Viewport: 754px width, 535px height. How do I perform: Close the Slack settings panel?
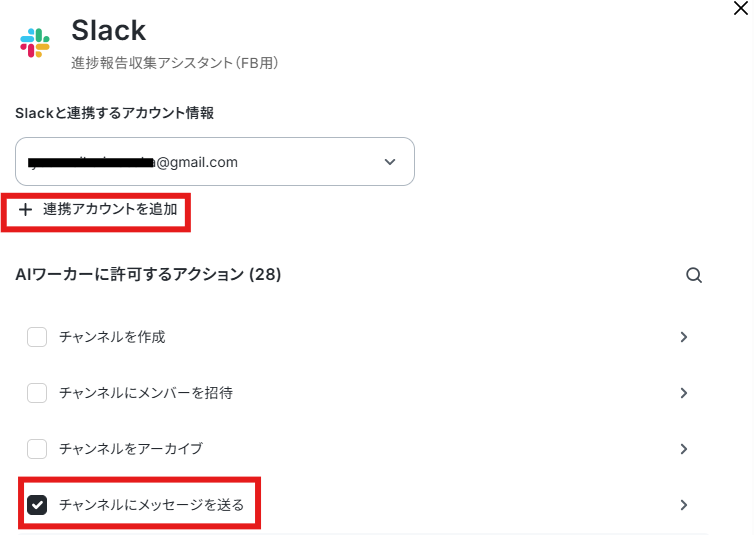click(x=741, y=8)
